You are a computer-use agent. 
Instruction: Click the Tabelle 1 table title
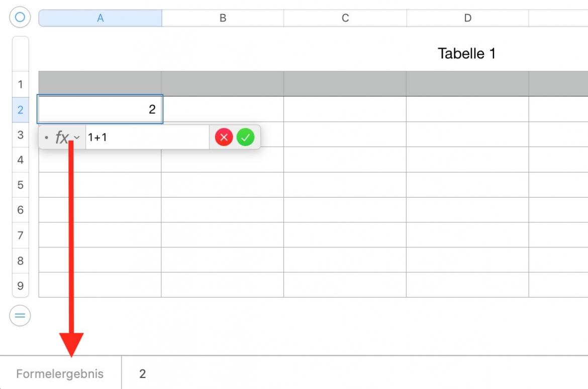point(466,53)
